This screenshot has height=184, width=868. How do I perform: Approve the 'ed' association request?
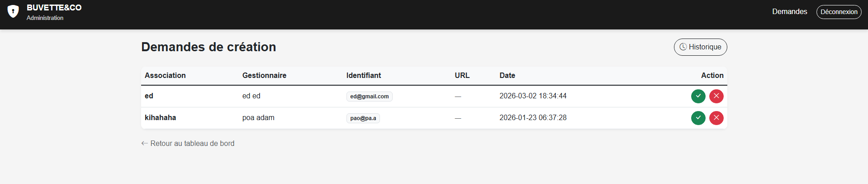[698, 96]
